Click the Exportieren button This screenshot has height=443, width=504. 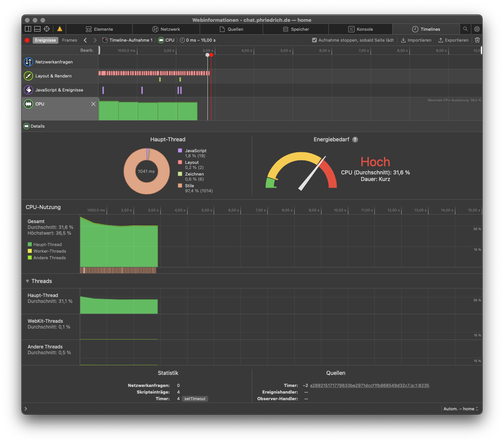click(453, 40)
